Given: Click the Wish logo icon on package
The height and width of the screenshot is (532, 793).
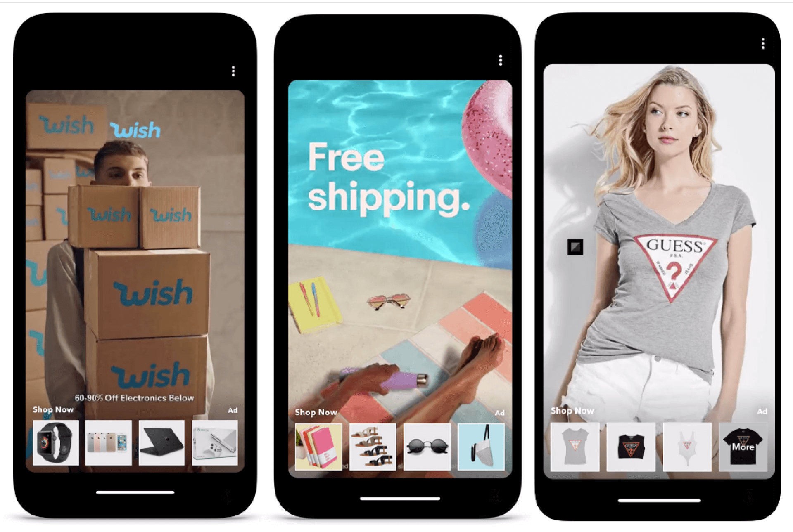Looking at the screenshot, I should pyautogui.click(x=137, y=291).
